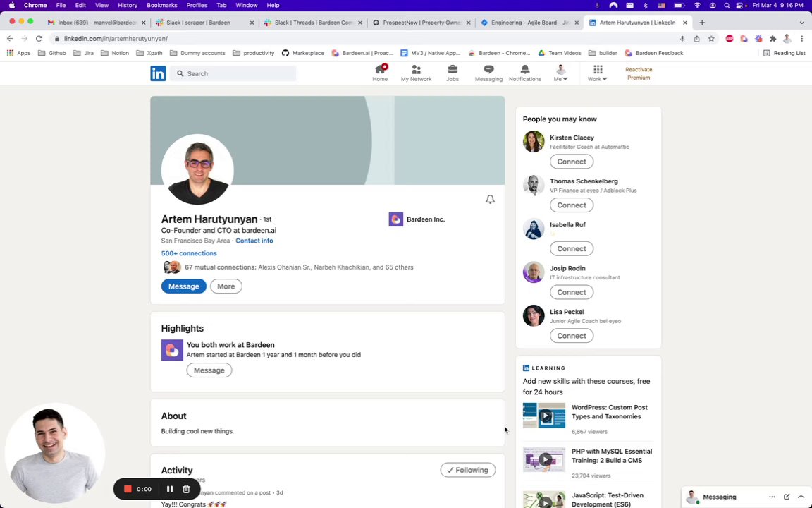Open the More profile actions dropdown

(226, 286)
